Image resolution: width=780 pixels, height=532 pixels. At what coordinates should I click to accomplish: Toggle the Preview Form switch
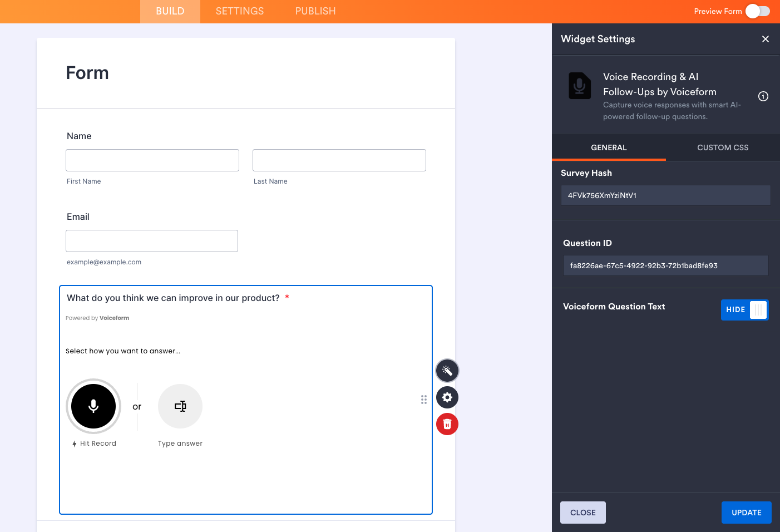(758, 11)
